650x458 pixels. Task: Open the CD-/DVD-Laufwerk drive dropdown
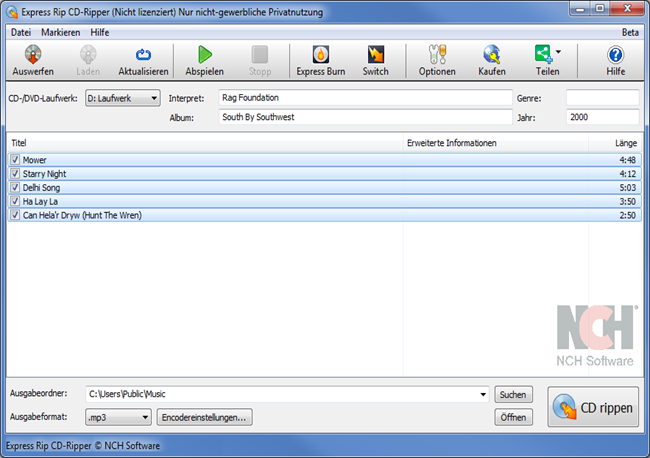(x=123, y=98)
